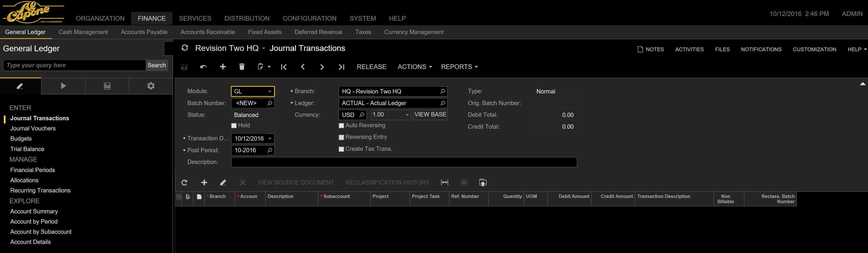
Task: Click the fit-to-screen columns icon
Action: 444,182
